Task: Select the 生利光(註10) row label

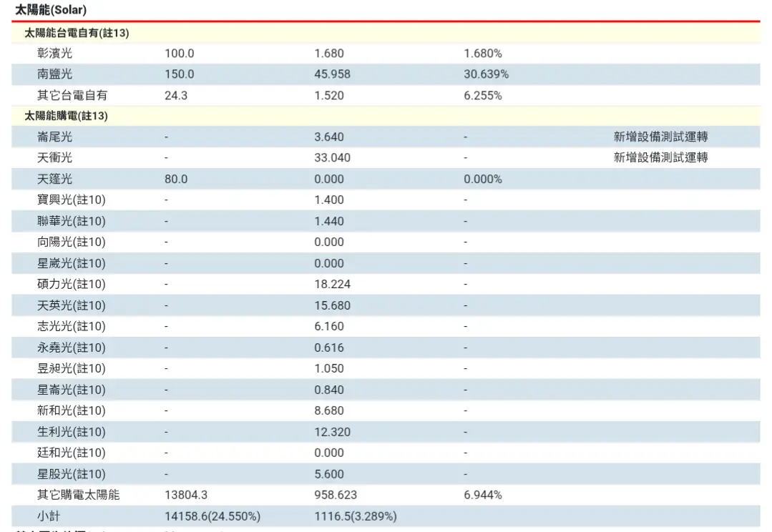Action: coord(72,432)
